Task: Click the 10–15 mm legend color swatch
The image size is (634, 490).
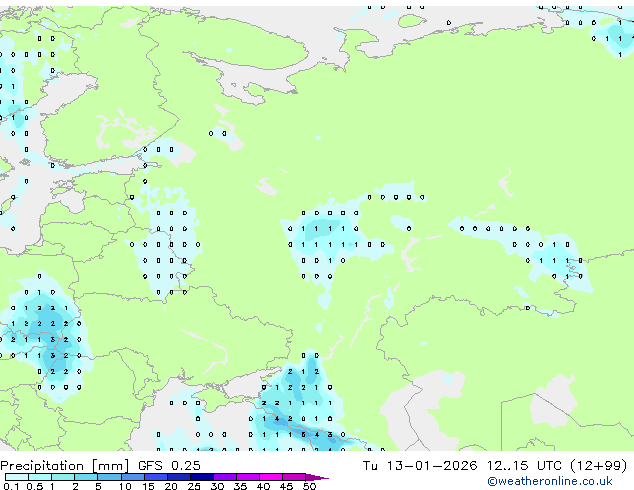Action: click(x=132, y=477)
